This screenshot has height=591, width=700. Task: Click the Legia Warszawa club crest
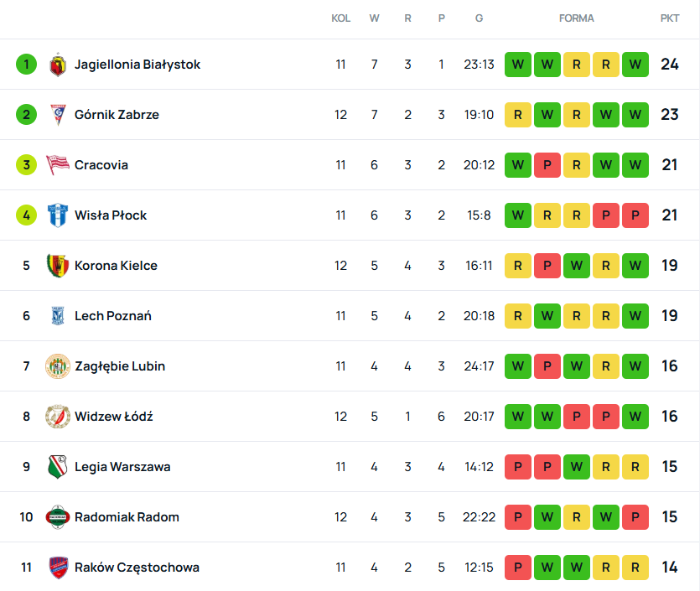[57, 467]
